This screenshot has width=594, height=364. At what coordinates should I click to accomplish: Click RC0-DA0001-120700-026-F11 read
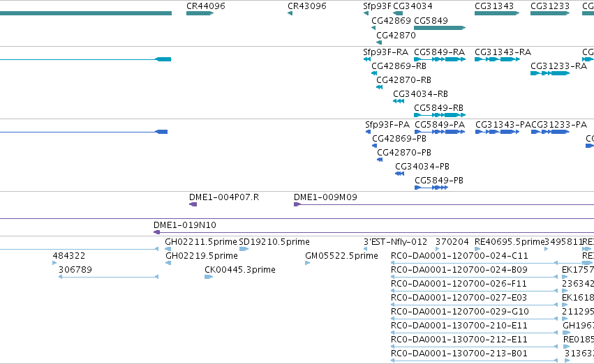coord(474,291)
